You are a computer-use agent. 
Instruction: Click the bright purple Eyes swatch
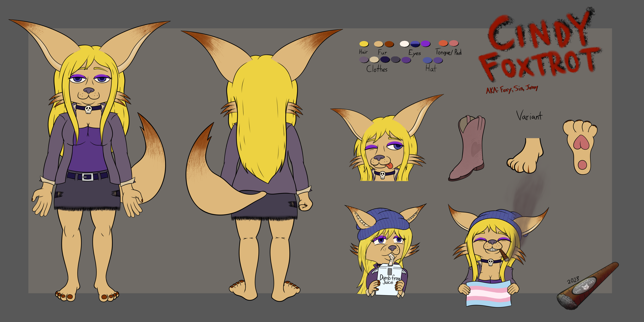coord(425,44)
